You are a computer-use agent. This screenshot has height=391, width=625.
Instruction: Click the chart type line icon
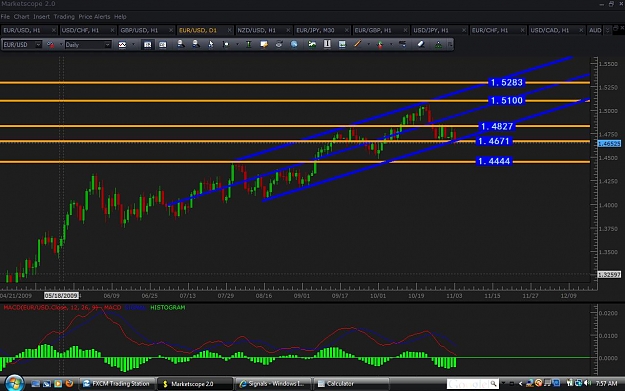click(122, 45)
